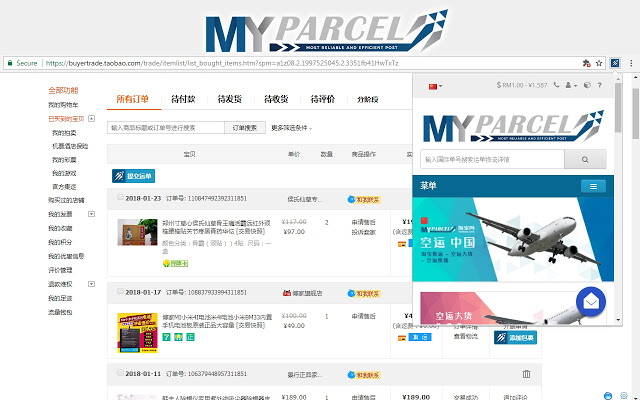
Task: Click the blue 添加包裹 MyParcel button
Action: 515,338
